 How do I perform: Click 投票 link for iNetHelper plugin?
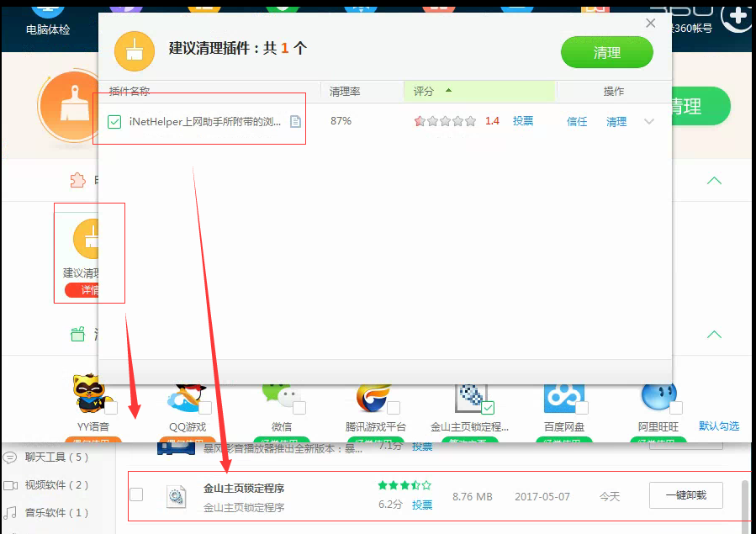[x=523, y=121]
